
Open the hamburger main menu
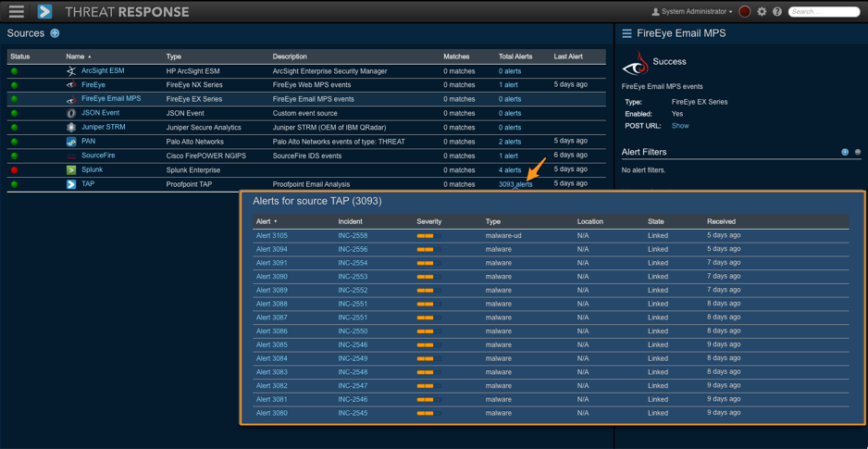click(x=17, y=11)
